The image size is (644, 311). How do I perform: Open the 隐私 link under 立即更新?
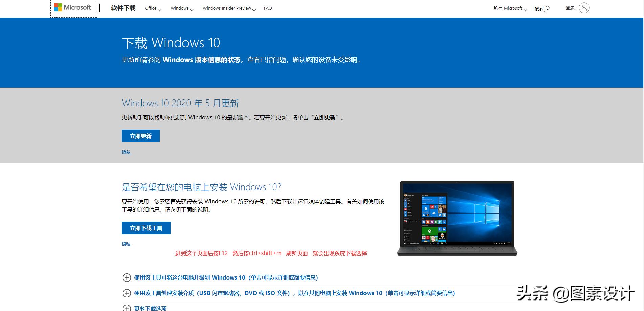tap(126, 152)
